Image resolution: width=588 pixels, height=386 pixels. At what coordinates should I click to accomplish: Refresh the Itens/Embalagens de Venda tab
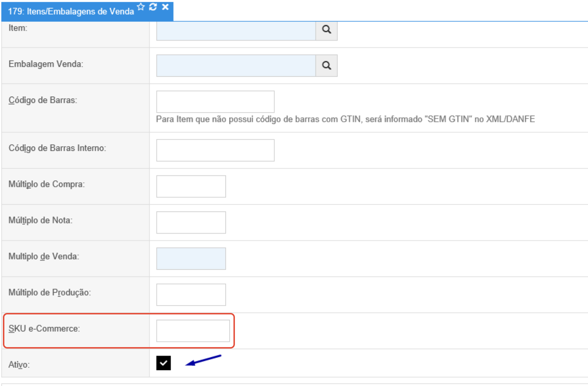pyautogui.click(x=153, y=7)
